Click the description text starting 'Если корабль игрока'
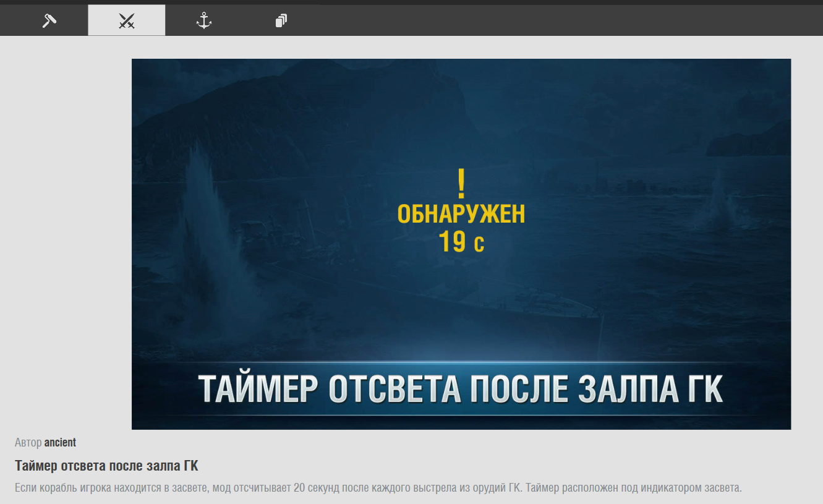The height and width of the screenshot is (504, 823). 378,487
